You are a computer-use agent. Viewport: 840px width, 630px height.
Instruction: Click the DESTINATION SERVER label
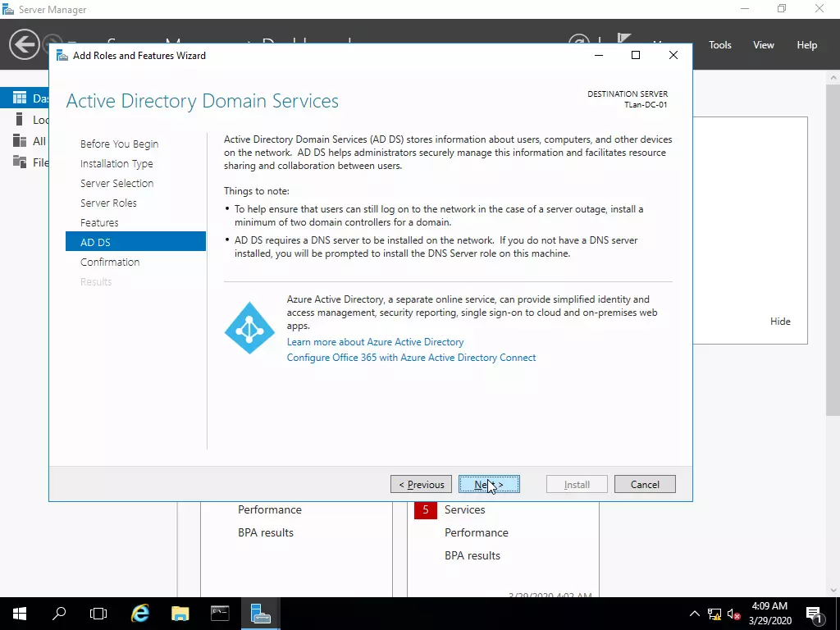tap(628, 94)
